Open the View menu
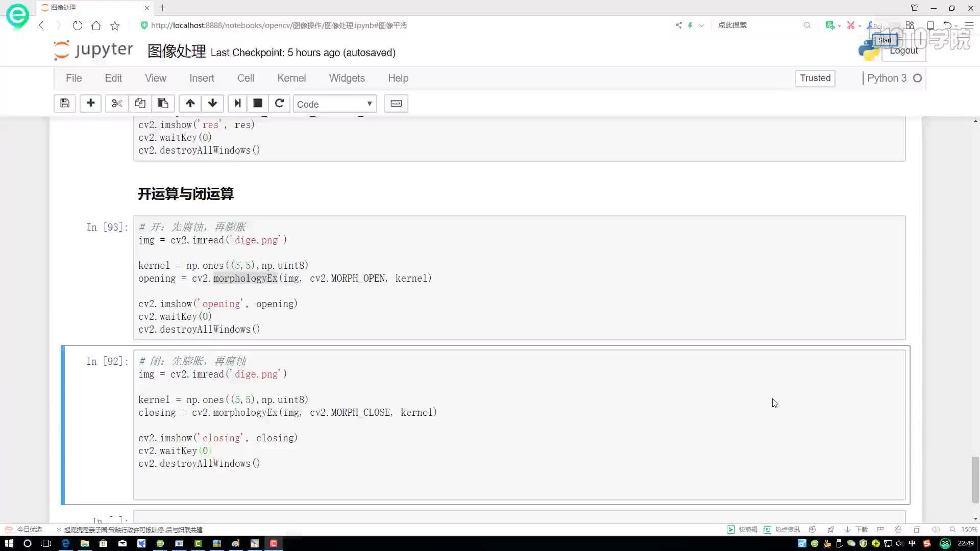Screen dimensions: 980x551 tap(156, 78)
